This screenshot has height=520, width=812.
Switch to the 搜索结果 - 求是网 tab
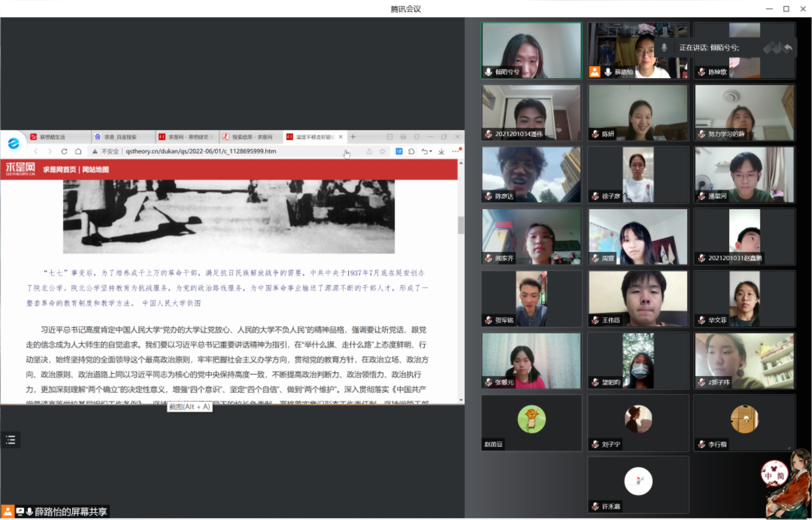pos(252,137)
